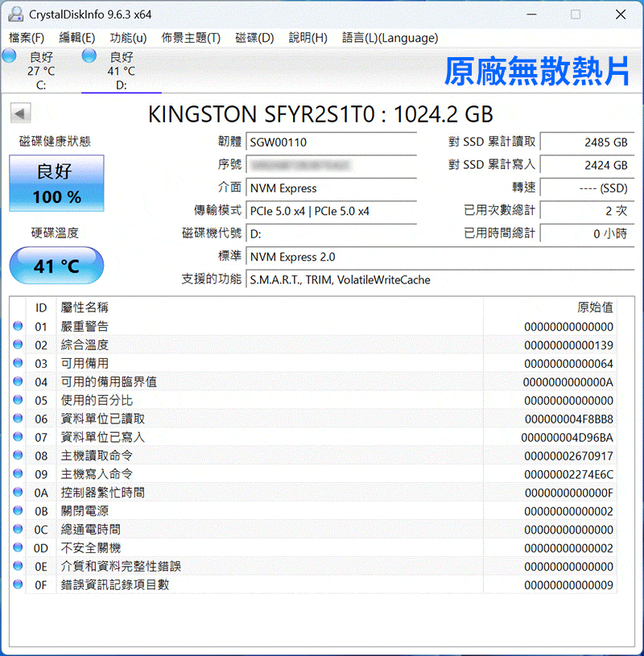Image resolution: width=644 pixels, height=656 pixels.
Task: Select the 總通電時間 attribute name
Action: point(91,530)
